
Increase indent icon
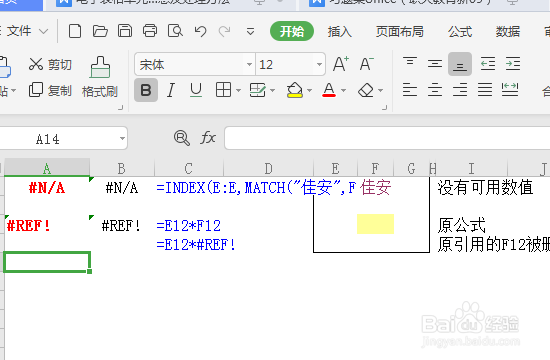513,64
